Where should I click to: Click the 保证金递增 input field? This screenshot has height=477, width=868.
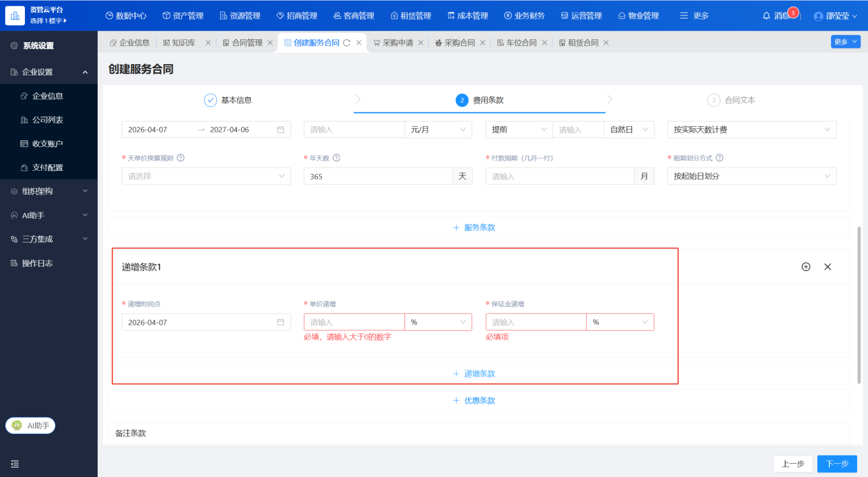pos(536,322)
